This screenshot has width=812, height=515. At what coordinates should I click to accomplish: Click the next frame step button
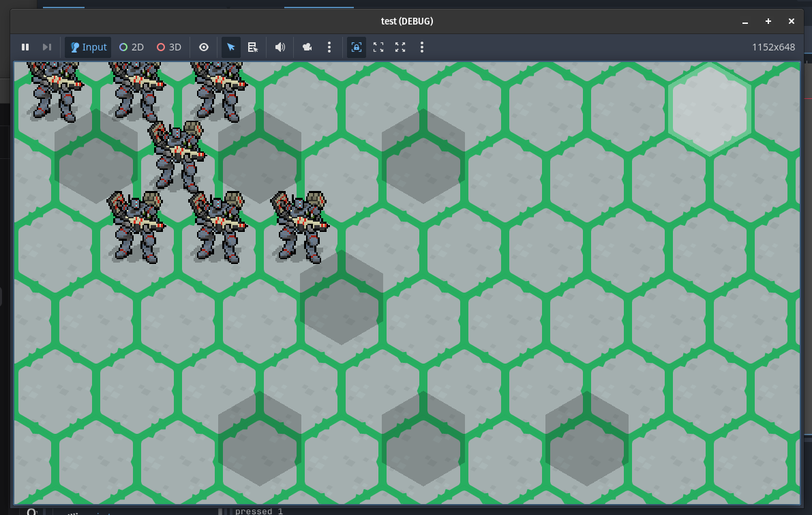coord(47,47)
